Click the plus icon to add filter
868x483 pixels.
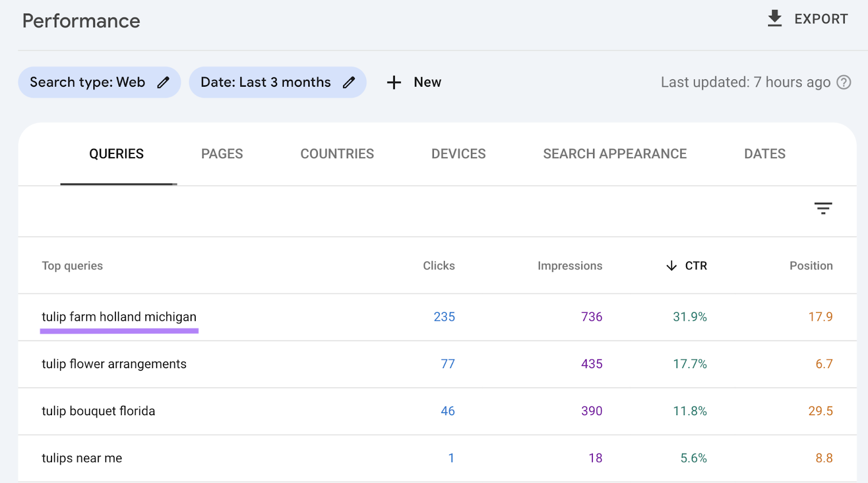(394, 82)
